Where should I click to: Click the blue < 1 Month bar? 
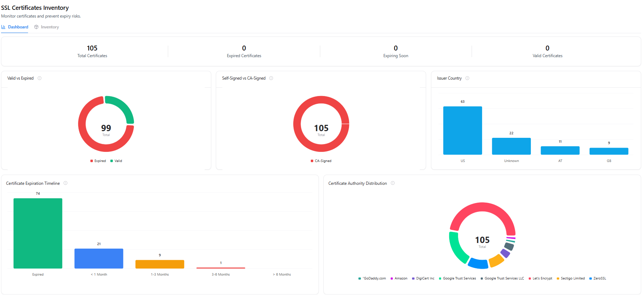[99, 258]
